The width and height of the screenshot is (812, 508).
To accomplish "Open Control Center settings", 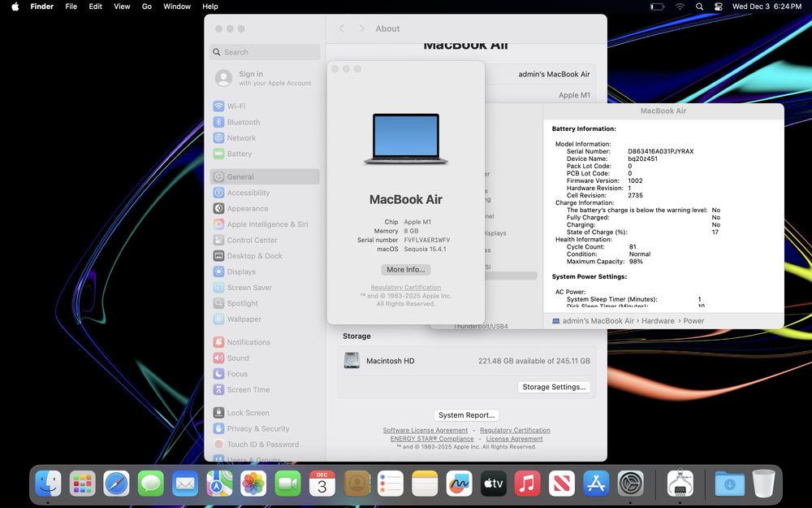I will (x=265, y=240).
